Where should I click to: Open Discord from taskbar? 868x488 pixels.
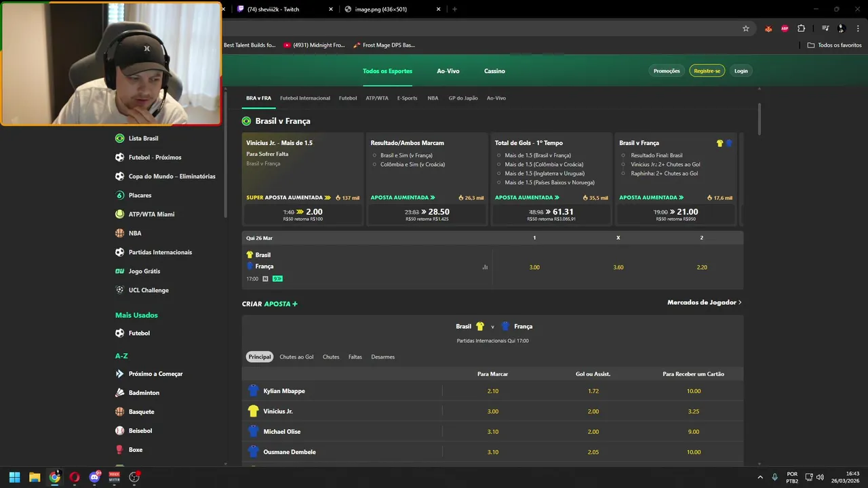pyautogui.click(x=94, y=477)
